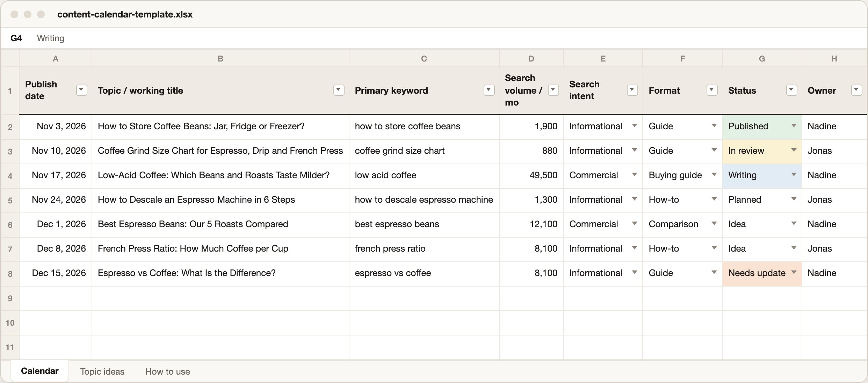Select row 10 header
Viewport: 868px width, 383px height.
click(x=10, y=323)
